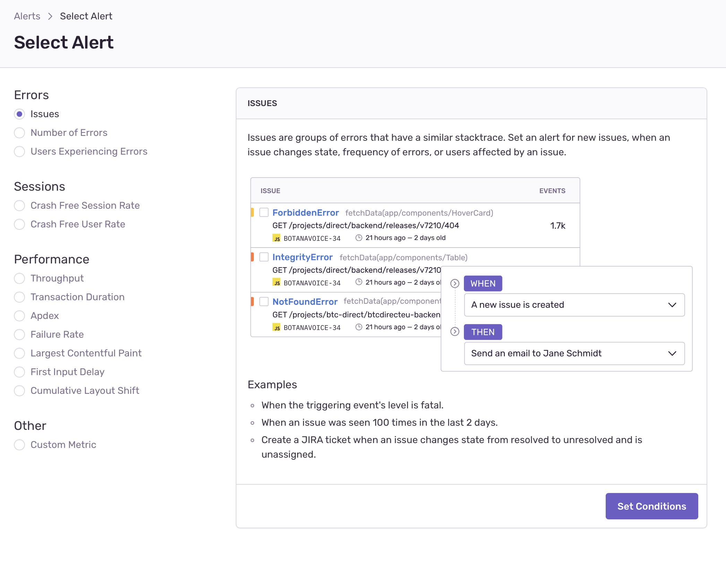This screenshot has height=588, width=726.
Task: Click the circled arrow icon beside WHEN
Action: (x=454, y=284)
